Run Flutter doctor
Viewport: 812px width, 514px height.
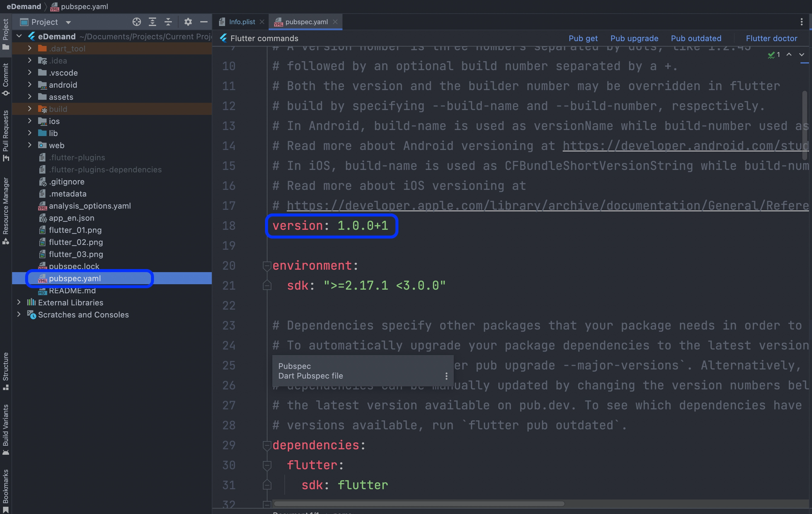click(x=771, y=38)
